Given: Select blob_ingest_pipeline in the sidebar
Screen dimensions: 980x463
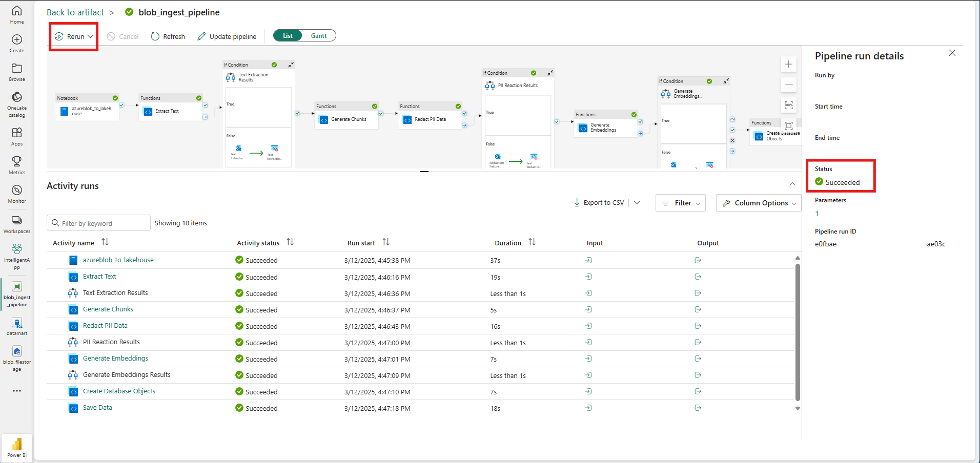Looking at the screenshot, I should point(17,294).
